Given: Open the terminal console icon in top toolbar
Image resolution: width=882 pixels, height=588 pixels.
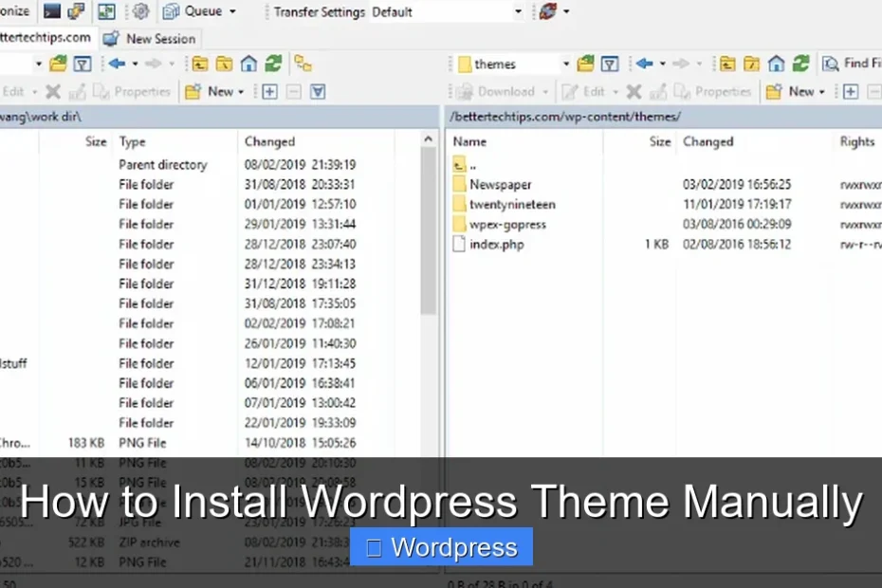Looking at the screenshot, I should point(52,10).
